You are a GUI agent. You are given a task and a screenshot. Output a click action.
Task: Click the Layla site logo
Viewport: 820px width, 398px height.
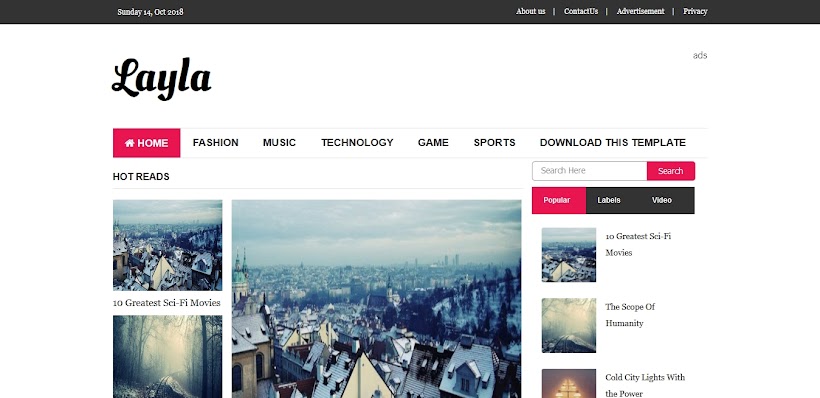[162, 78]
